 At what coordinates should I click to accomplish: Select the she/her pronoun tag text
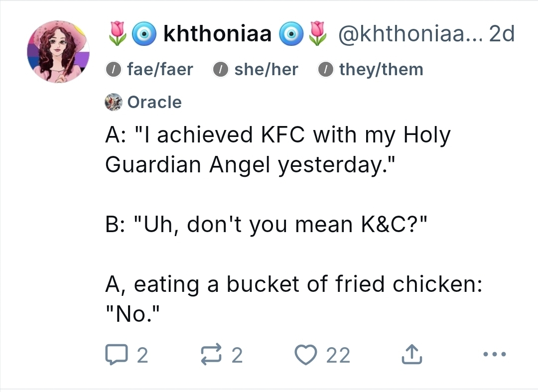266,70
